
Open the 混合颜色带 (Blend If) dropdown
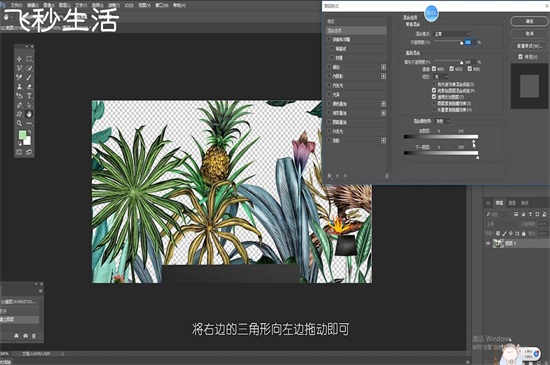[x=443, y=121]
